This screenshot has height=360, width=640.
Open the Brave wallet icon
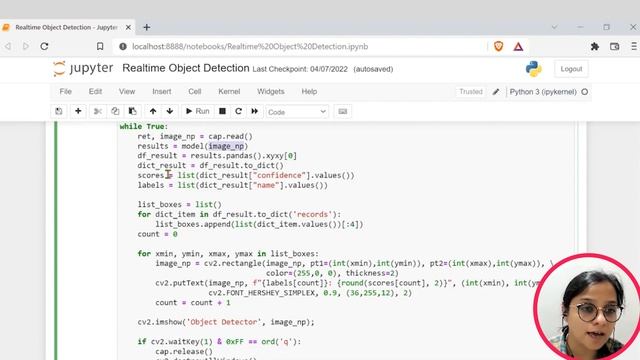(614, 47)
